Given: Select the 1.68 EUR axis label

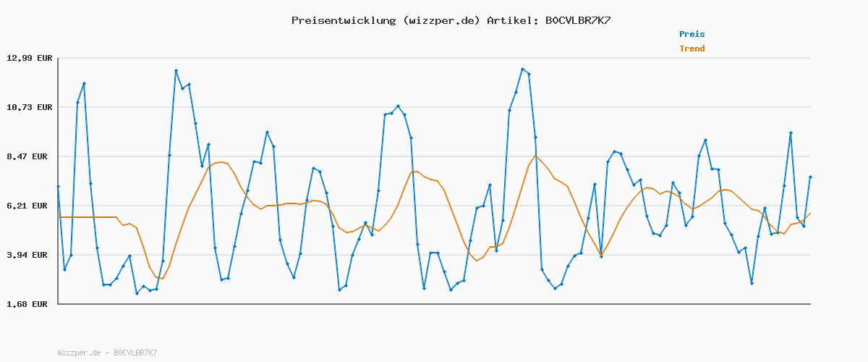Looking at the screenshot, I should click(x=30, y=304).
